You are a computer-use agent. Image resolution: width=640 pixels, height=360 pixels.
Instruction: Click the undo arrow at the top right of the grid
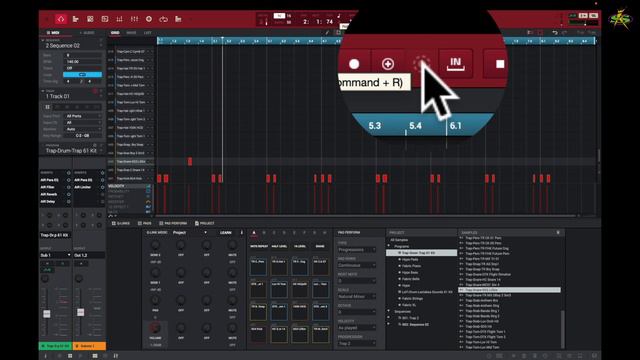[x=555, y=33]
